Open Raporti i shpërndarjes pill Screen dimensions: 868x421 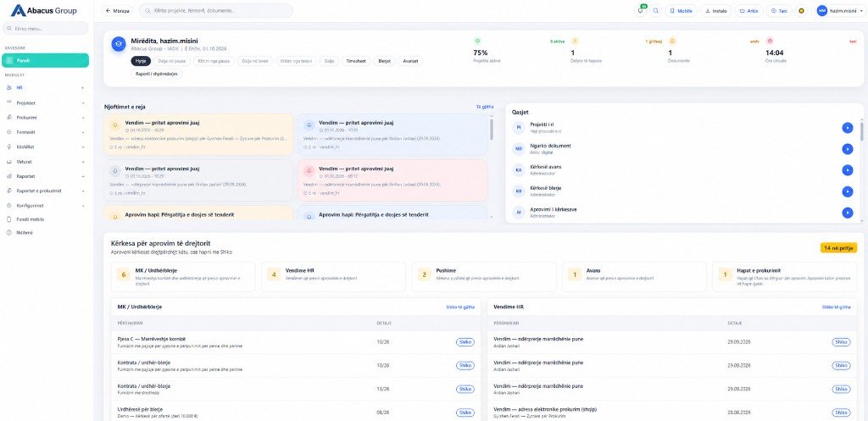[x=157, y=74]
